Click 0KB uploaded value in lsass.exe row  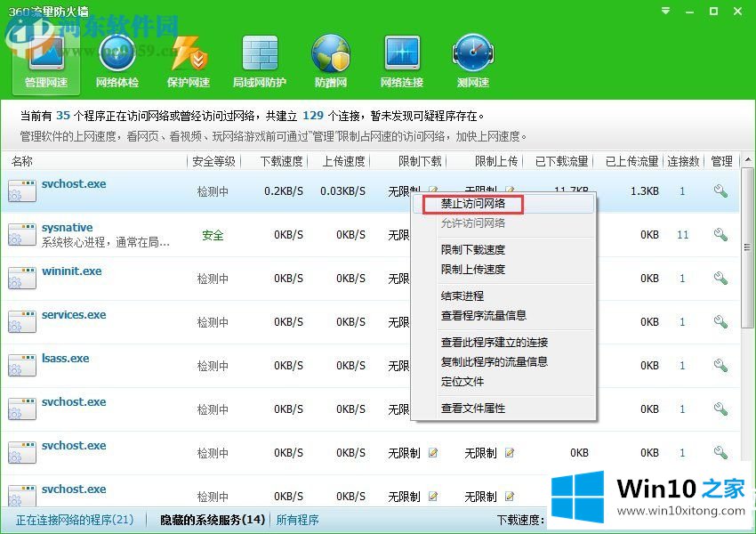(649, 366)
